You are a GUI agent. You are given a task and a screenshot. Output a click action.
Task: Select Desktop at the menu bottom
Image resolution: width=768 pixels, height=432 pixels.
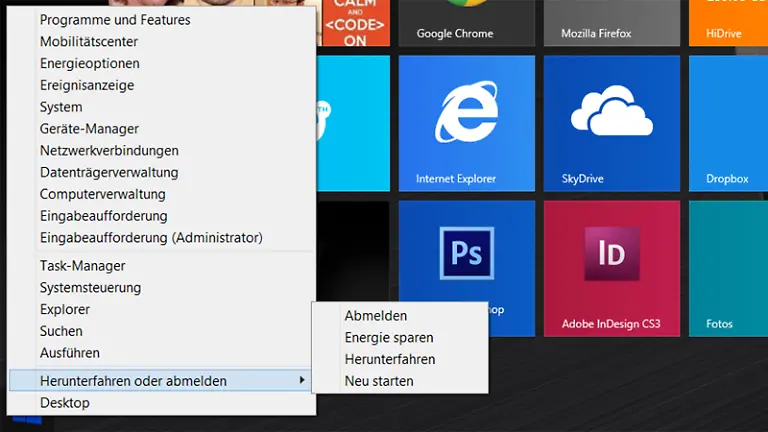click(64, 403)
